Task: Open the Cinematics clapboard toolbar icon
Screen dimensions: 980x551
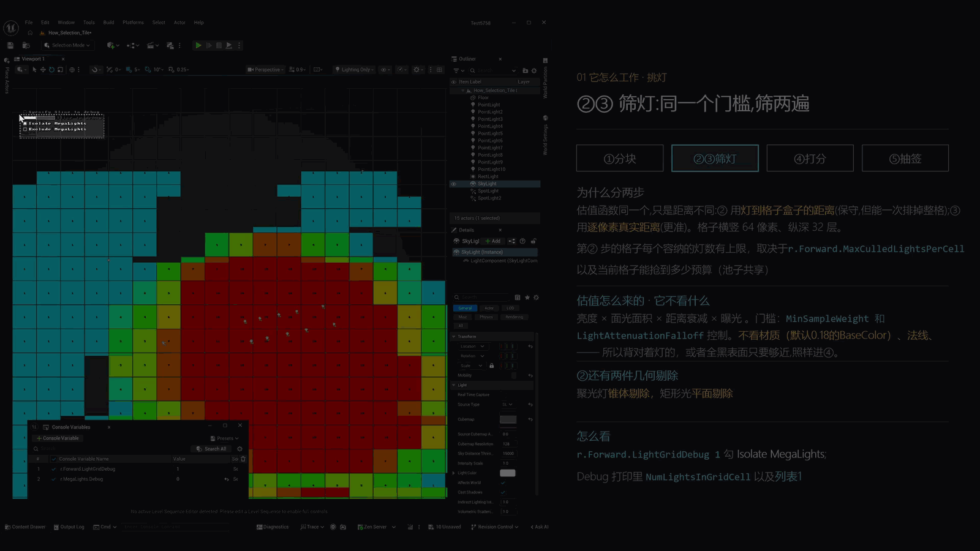Action: coord(152,45)
